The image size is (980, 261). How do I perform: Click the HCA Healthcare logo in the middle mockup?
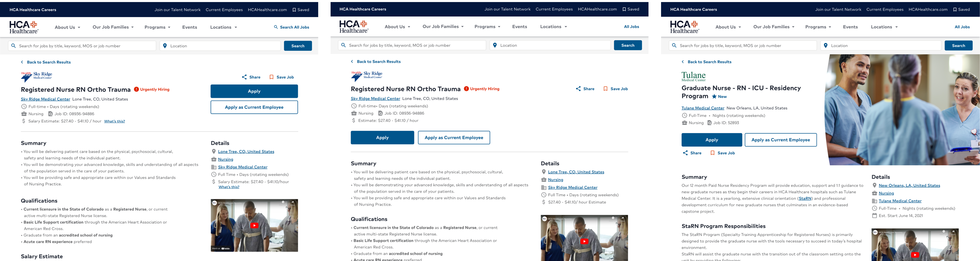[354, 27]
